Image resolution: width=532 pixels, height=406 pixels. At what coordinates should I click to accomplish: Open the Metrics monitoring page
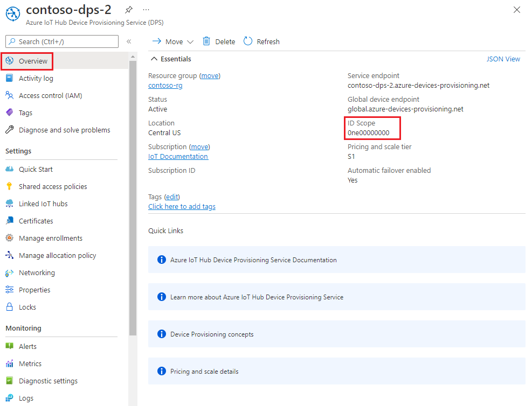[x=31, y=363]
